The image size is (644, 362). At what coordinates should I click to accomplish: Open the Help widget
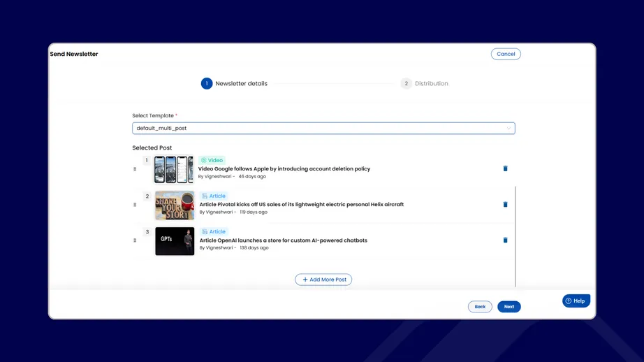[x=576, y=301]
